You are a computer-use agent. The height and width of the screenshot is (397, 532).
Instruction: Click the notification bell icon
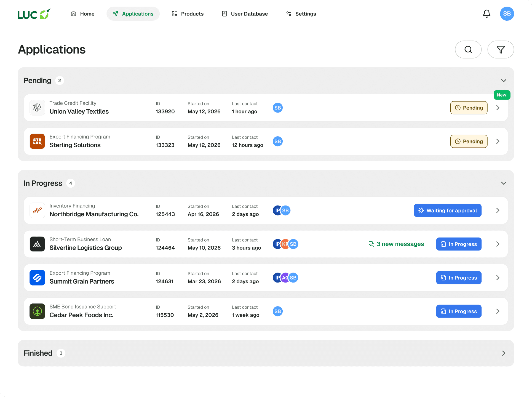pos(486,14)
